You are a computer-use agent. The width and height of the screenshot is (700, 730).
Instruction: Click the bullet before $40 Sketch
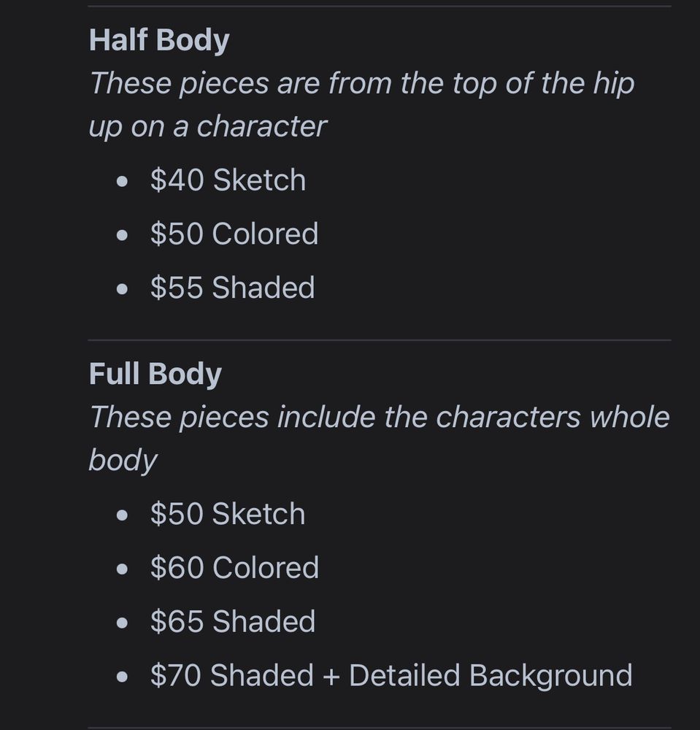(122, 182)
